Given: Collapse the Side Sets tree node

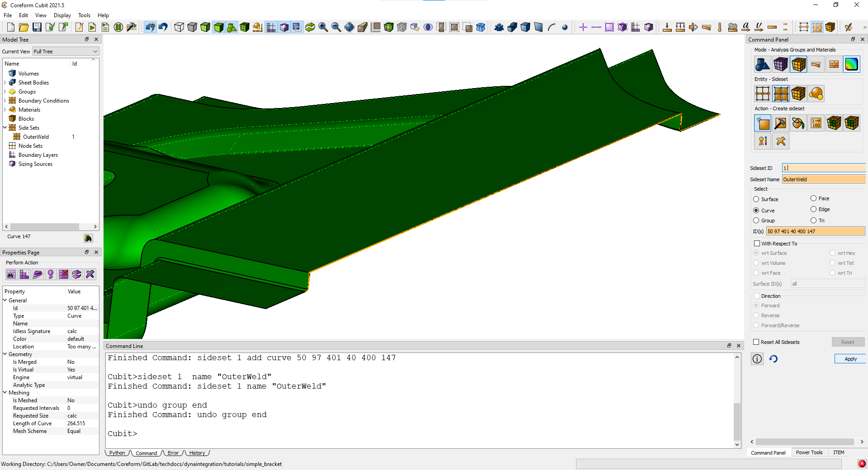Looking at the screenshot, I should click(5, 128).
